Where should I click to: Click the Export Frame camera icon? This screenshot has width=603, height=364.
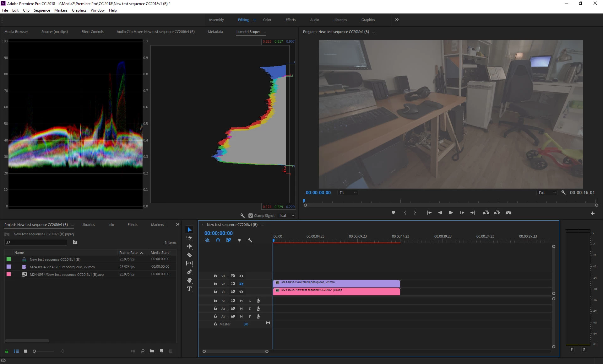click(x=508, y=213)
